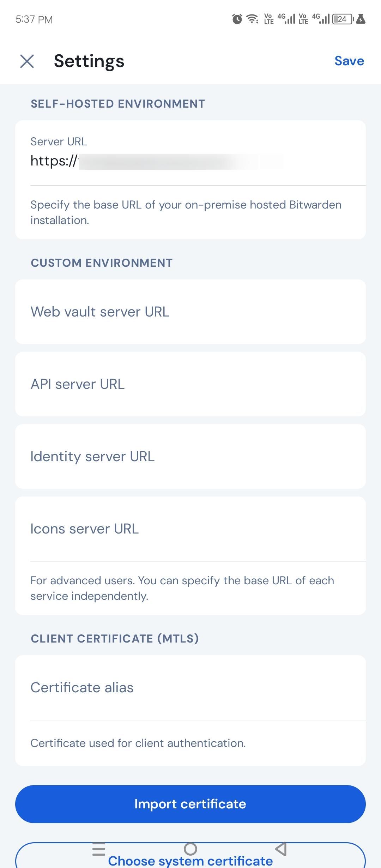
Task: Tap the alarm clock status icon
Action: [237, 19]
